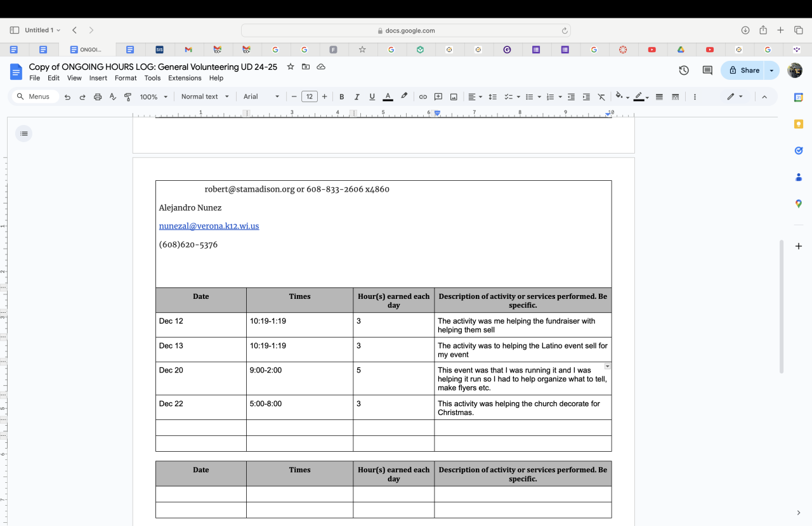Open the border color picker
Screen dimensions: 812x526
coord(641,97)
